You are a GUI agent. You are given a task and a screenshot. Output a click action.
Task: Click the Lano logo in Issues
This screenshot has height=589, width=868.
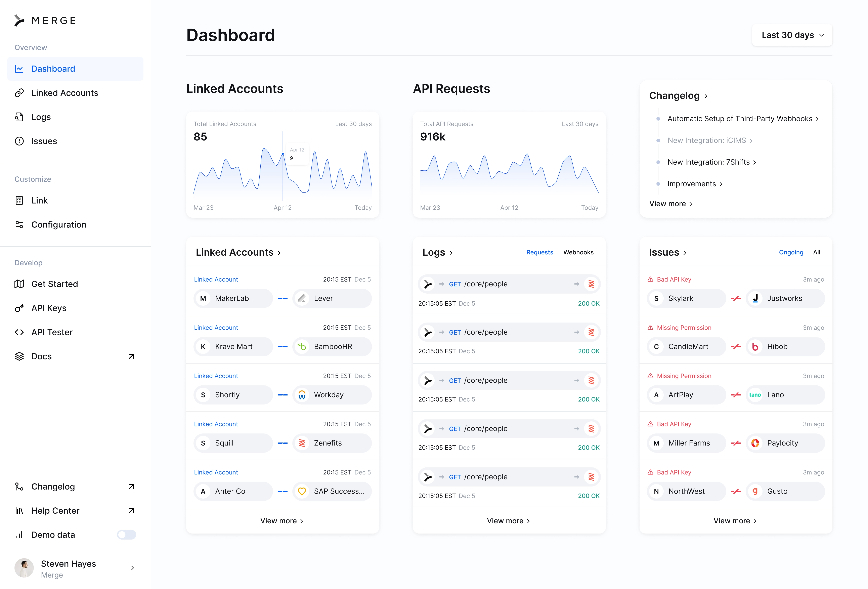pyautogui.click(x=755, y=395)
